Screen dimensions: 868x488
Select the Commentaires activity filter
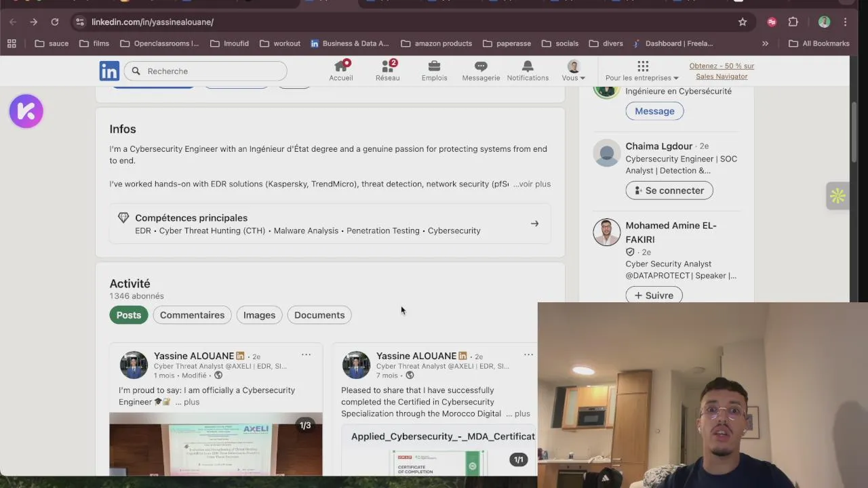(192, 315)
